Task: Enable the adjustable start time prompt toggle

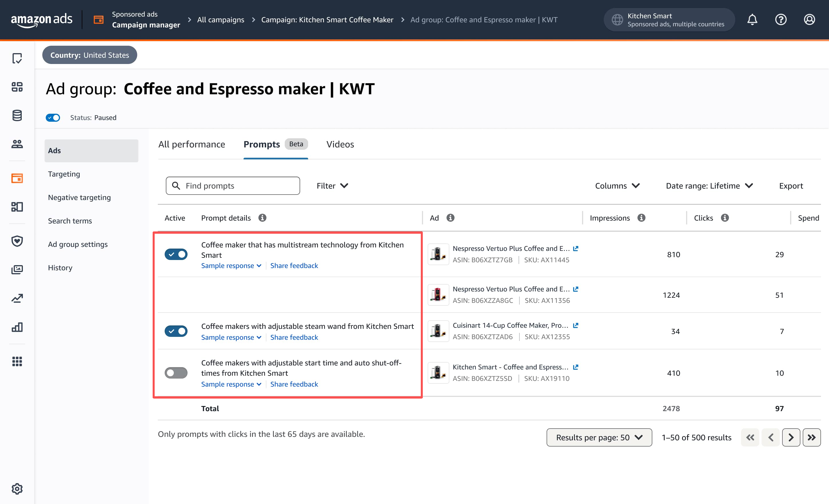Action: (176, 373)
